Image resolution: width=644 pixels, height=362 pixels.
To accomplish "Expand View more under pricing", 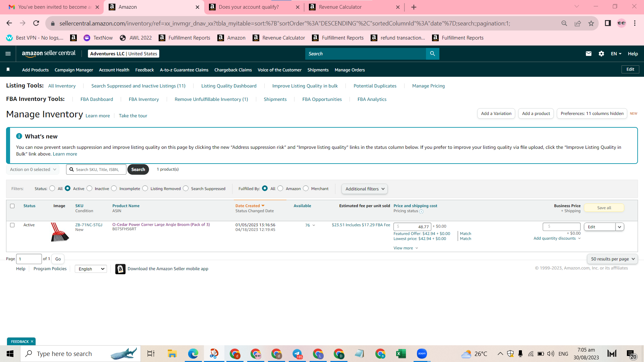I will pyautogui.click(x=406, y=248).
